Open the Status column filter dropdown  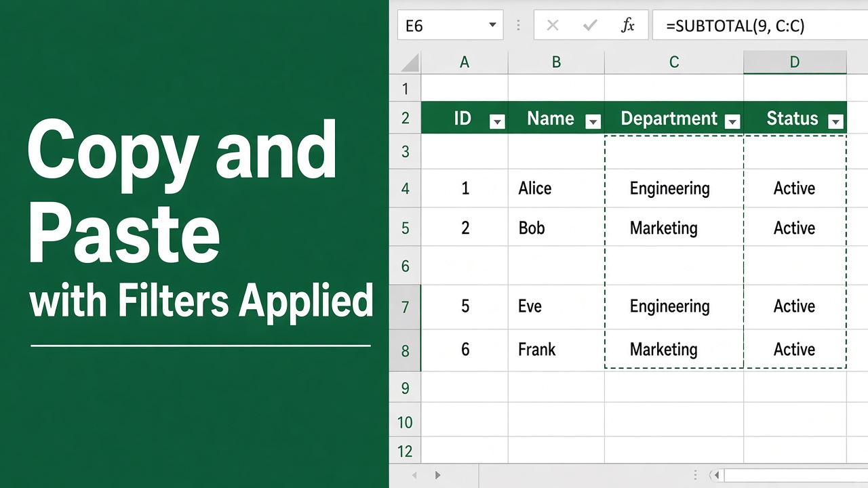pos(836,122)
